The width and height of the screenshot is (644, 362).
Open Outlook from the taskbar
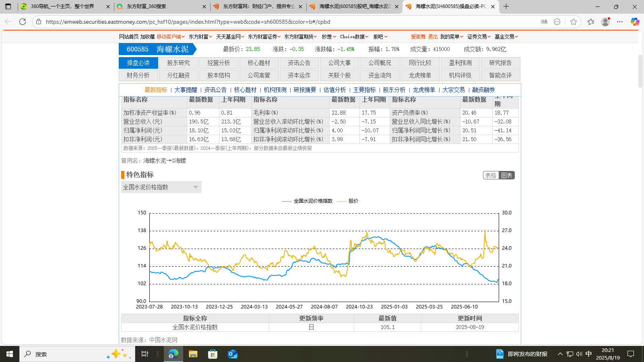(232, 354)
